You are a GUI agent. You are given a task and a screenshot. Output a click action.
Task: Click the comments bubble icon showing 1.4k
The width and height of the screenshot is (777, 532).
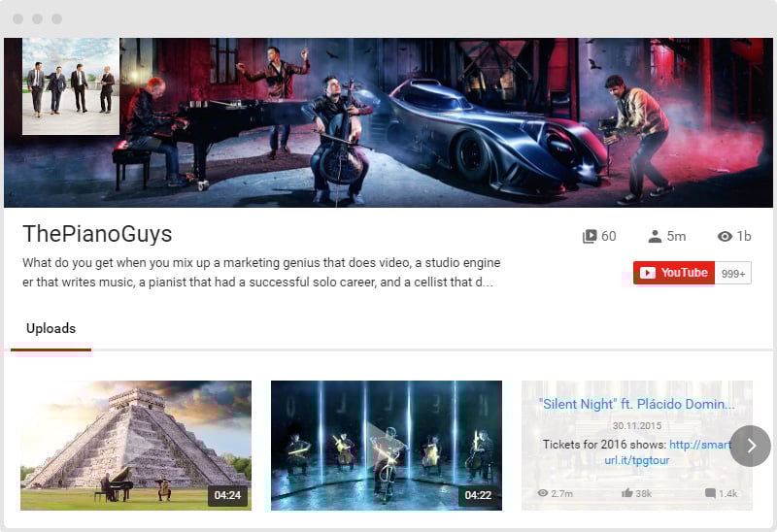tap(710, 493)
